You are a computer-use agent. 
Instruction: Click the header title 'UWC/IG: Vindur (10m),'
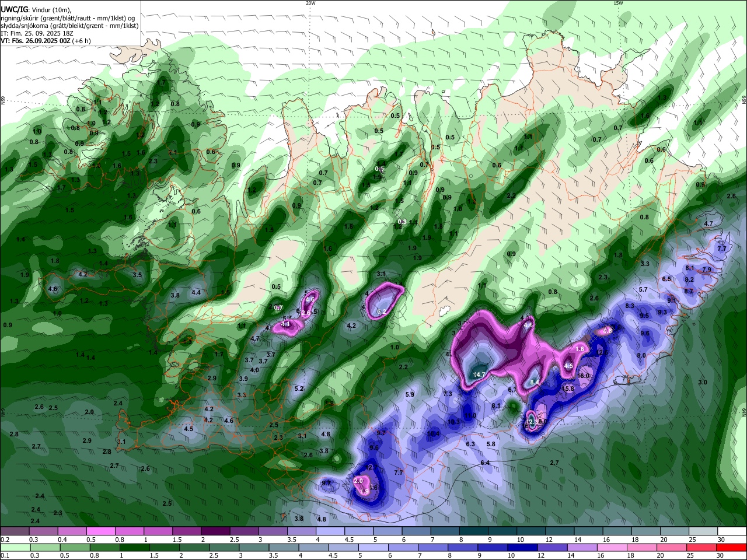pyautogui.click(x=36, y=10)
